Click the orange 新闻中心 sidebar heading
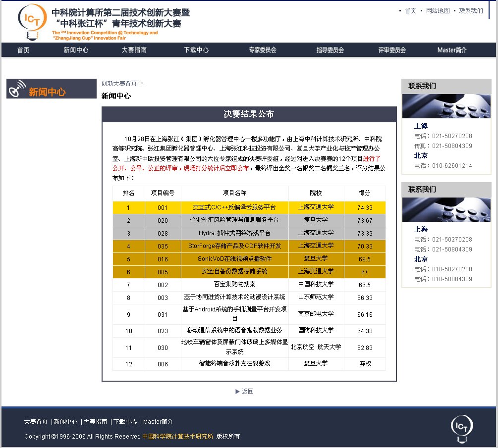Screen dimensions: 498x448 tap(47, 92)
